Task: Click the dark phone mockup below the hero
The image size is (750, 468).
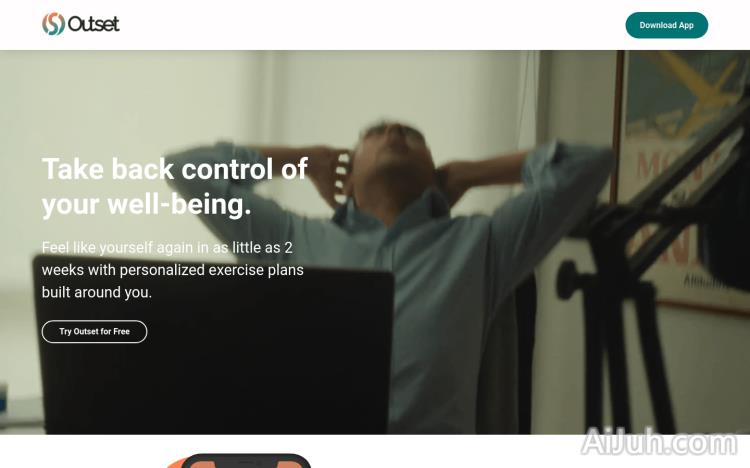Action: (x=246, y=461)
